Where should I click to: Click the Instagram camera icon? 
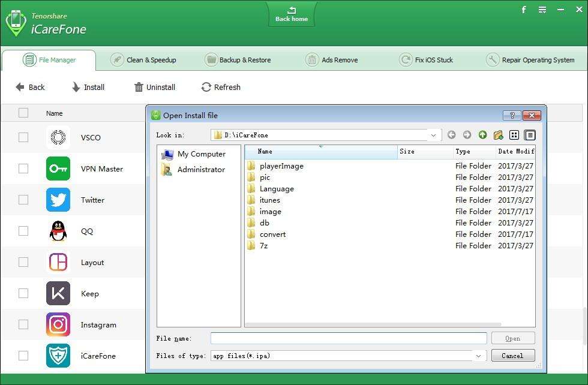[x=58, y=324]
